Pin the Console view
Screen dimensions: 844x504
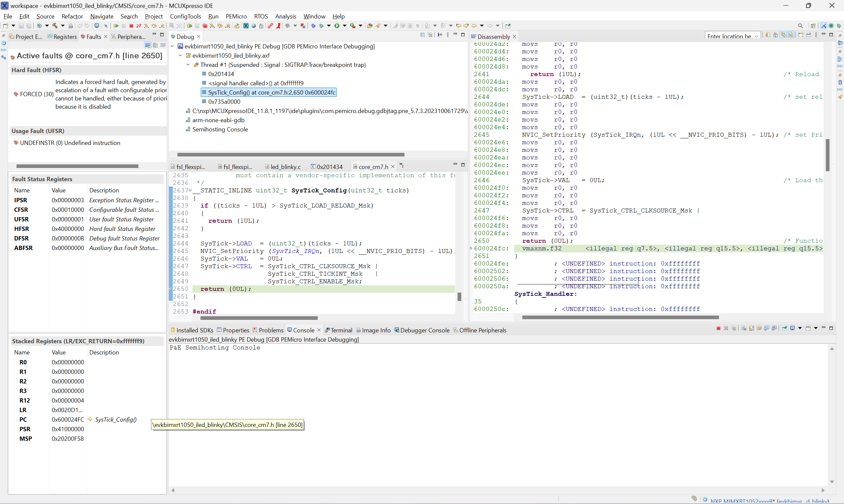pos(784,328)
